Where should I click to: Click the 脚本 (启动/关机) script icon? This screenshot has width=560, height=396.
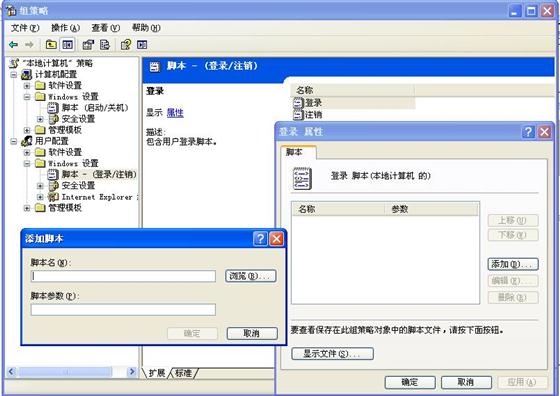click(x=53, y=107)
